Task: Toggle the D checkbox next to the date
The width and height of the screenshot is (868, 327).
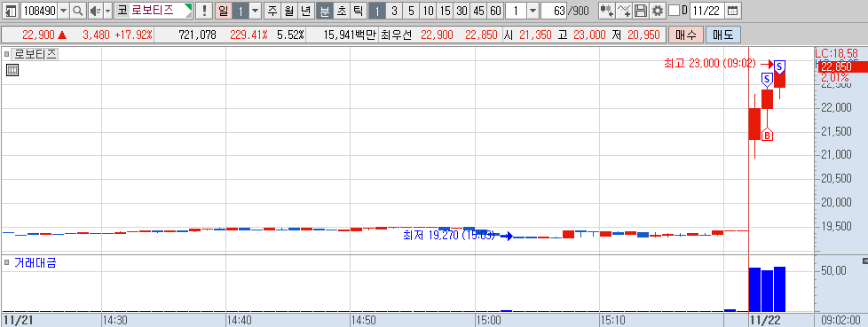Action: (674, 11)
